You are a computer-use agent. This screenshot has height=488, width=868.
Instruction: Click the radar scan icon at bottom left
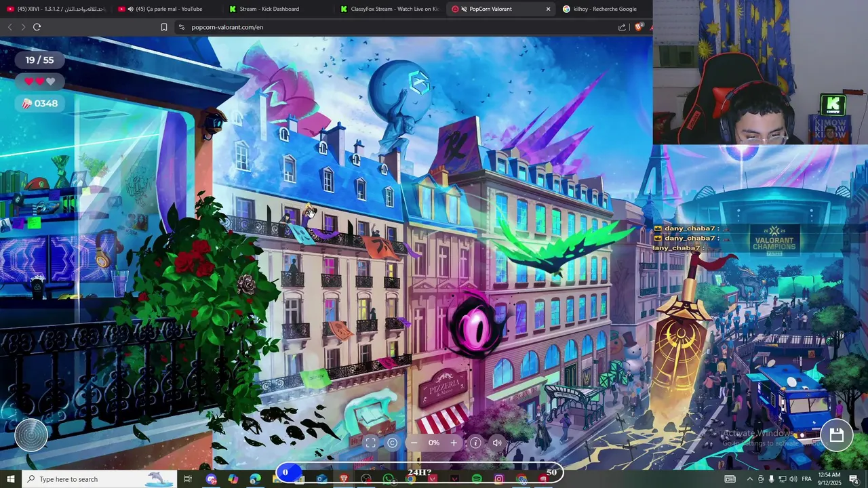(x=31, y=435)
